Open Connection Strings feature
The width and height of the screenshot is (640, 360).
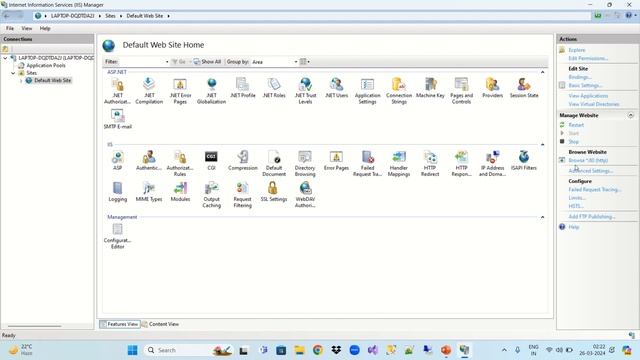(399, 91)
